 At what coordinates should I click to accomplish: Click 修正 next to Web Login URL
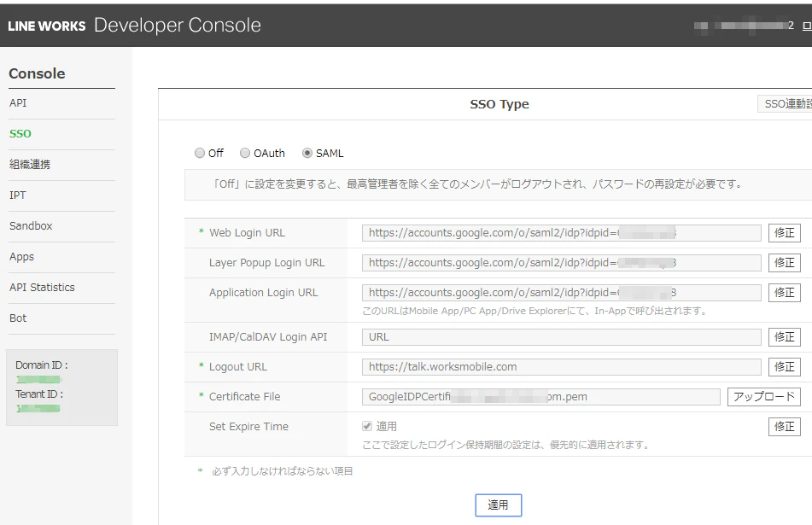(785, 233)
